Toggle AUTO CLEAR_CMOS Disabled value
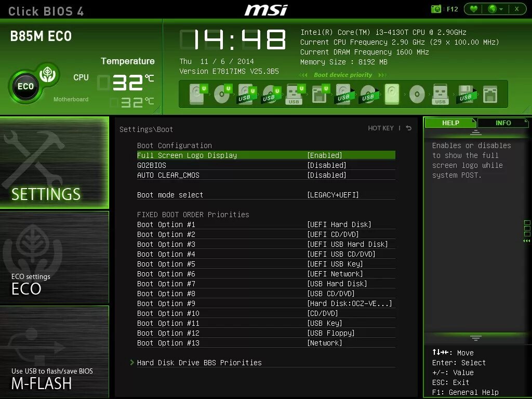Screen dimensions: 532x399 [327, 175]
